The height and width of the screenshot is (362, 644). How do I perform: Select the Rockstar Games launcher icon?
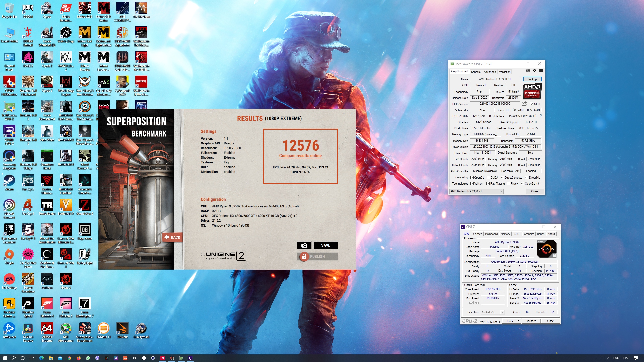click(x=9, y=307)
